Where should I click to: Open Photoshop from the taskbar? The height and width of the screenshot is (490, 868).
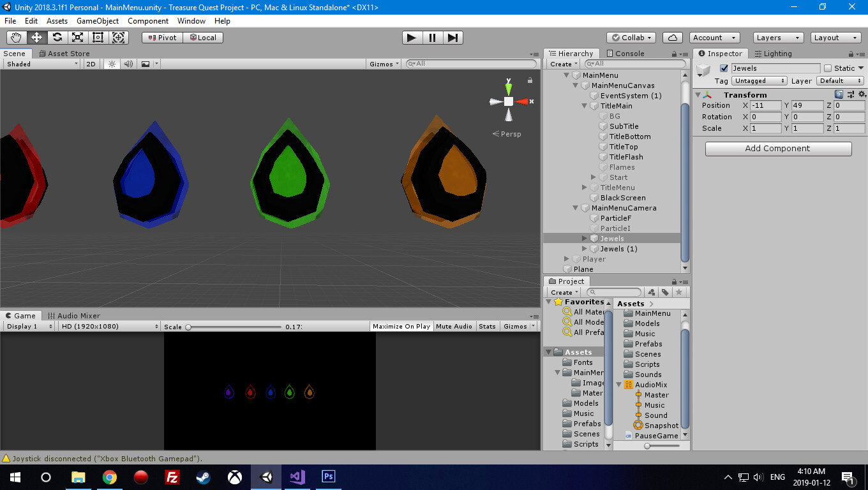(x=329, y=477)
